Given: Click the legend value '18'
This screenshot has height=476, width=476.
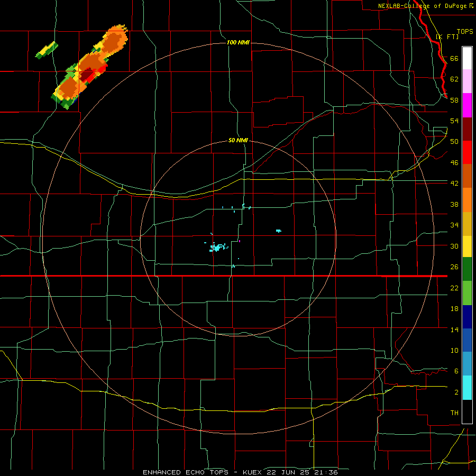Looking at the screenshot, I should [x=454, y=309].
